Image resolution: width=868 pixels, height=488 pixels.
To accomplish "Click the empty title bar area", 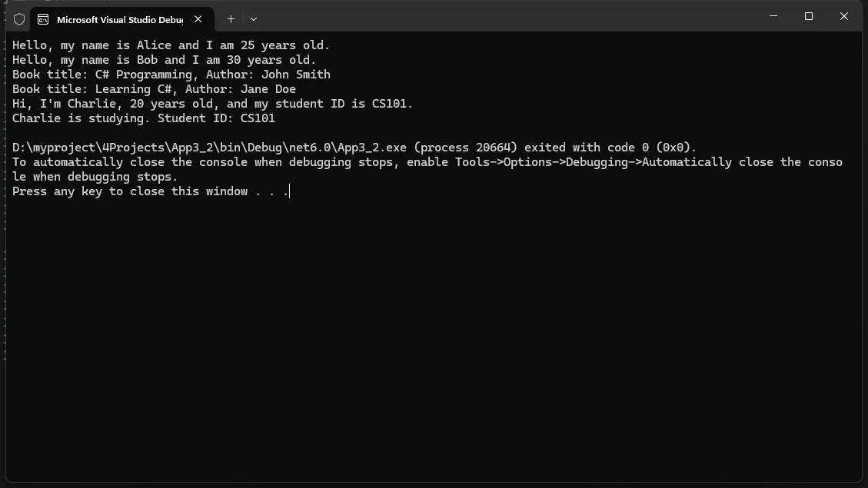I will click(509, 17).
